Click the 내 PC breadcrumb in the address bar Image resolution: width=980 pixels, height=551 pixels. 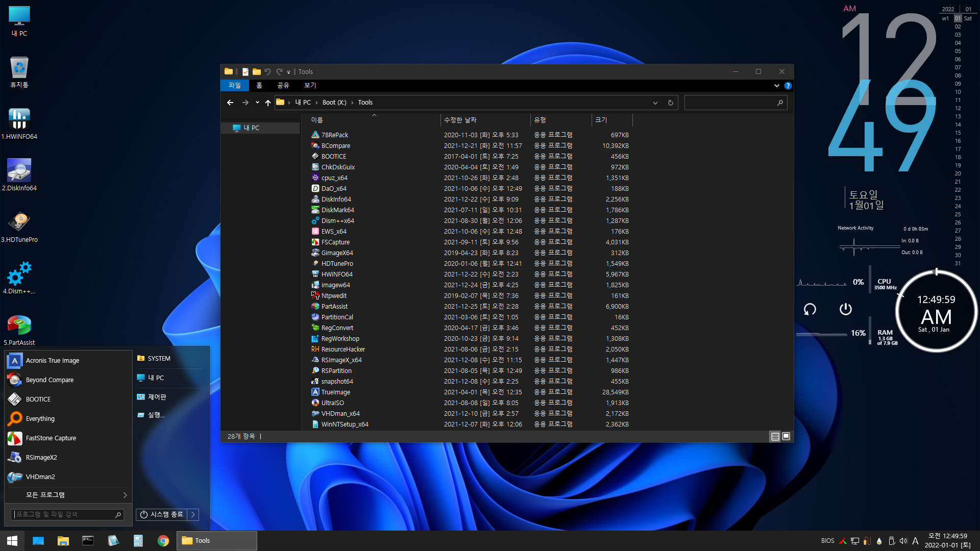(303, 103)
